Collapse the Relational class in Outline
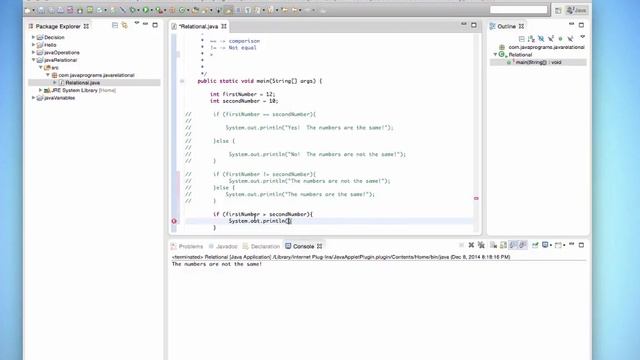640x360 pixels. (x=495, y=54)
